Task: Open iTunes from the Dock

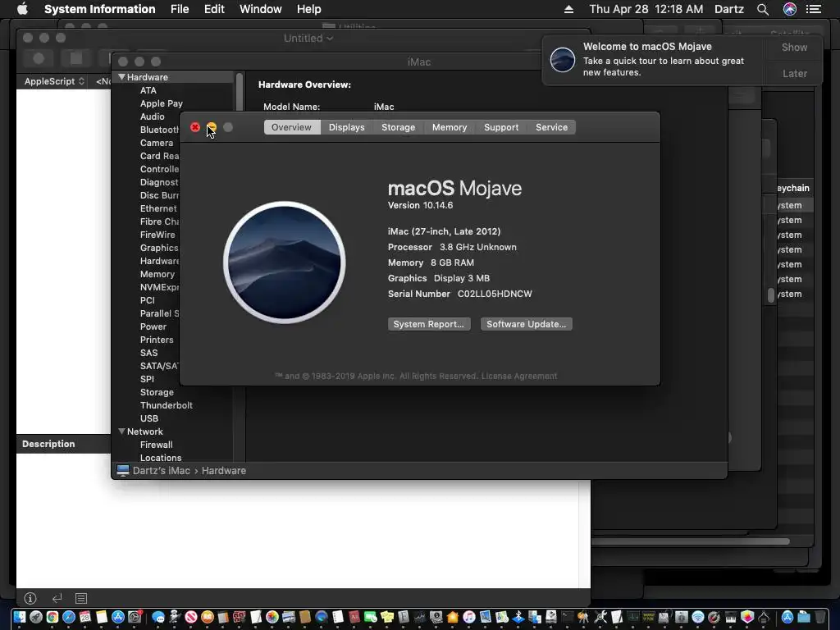Action: pyautogui.click(x=469, y=617)
